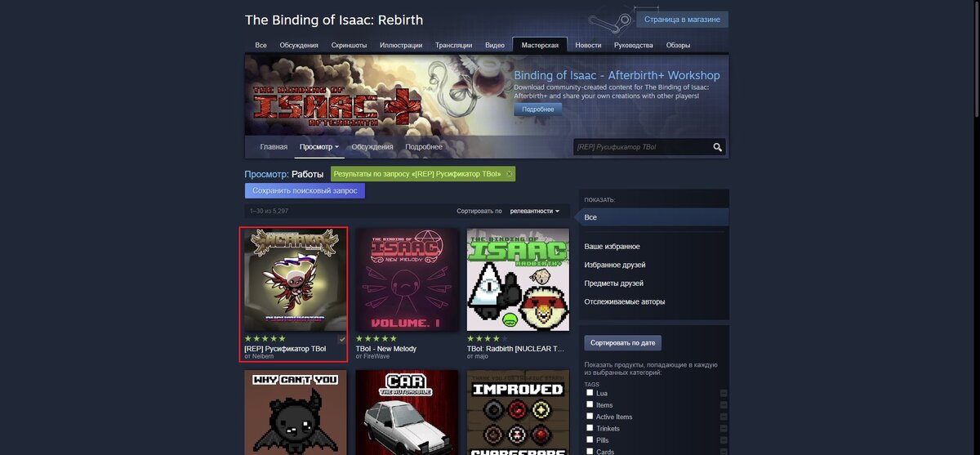Open the Обзоры tab

point(678,45)
